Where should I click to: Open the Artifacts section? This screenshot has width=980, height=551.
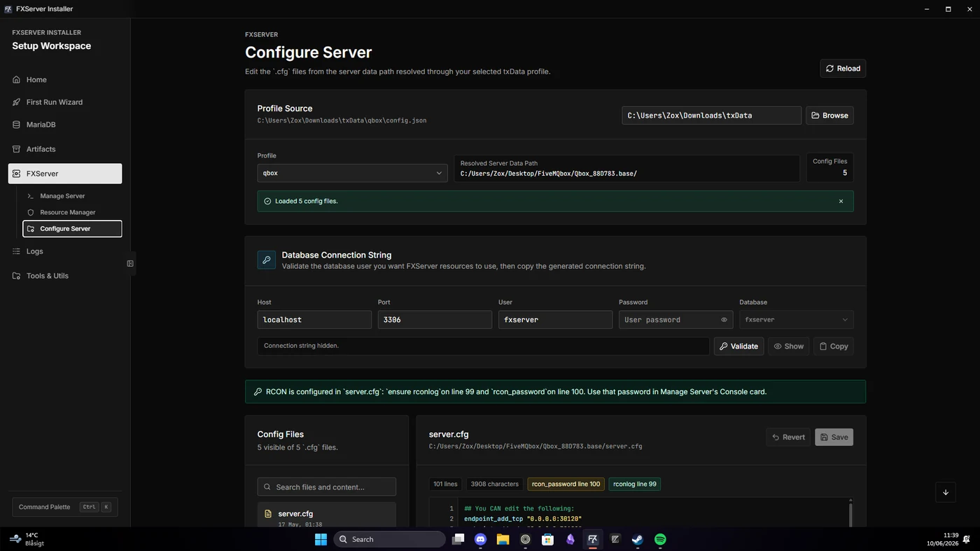pos(65,149)
